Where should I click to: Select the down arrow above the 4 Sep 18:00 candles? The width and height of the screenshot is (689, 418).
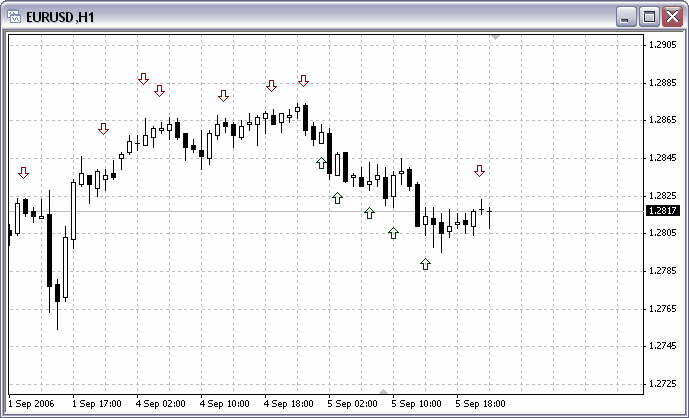tap(271, 87)
